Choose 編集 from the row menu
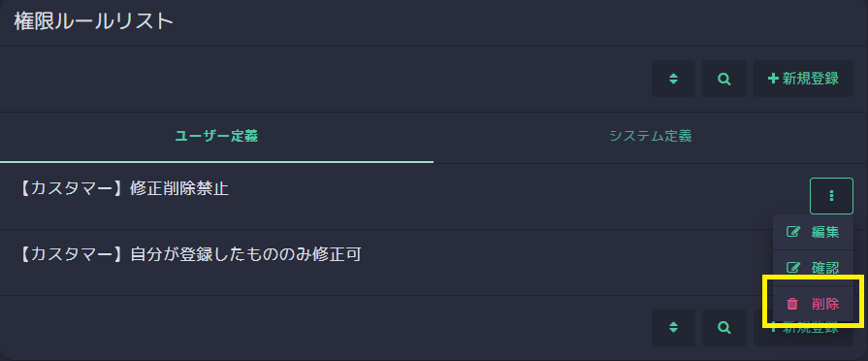Image resolution: width=868 pixels, height=361 pixels. pos(813,232)
